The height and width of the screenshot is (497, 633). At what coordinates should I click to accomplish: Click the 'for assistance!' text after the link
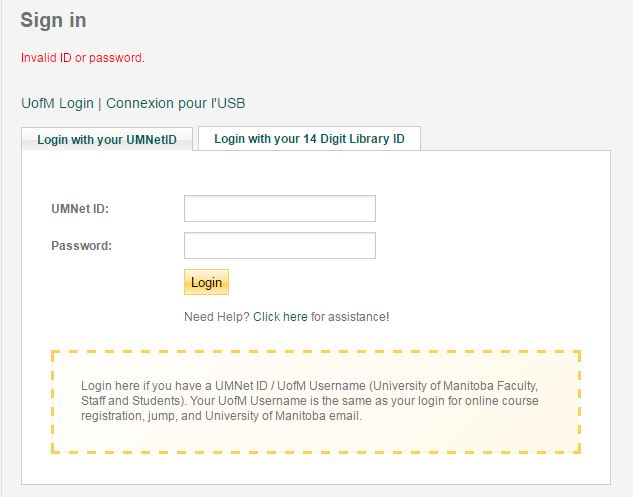[x=350, y=317]
